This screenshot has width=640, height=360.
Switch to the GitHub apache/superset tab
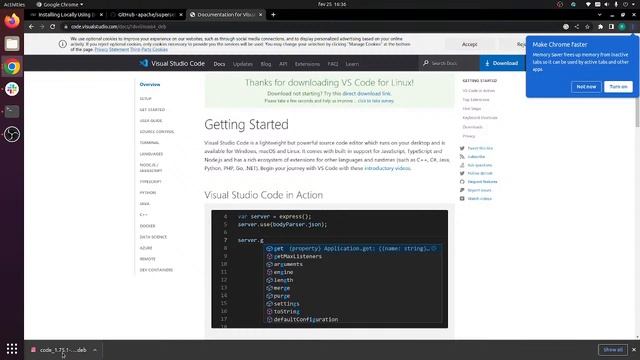146,15
